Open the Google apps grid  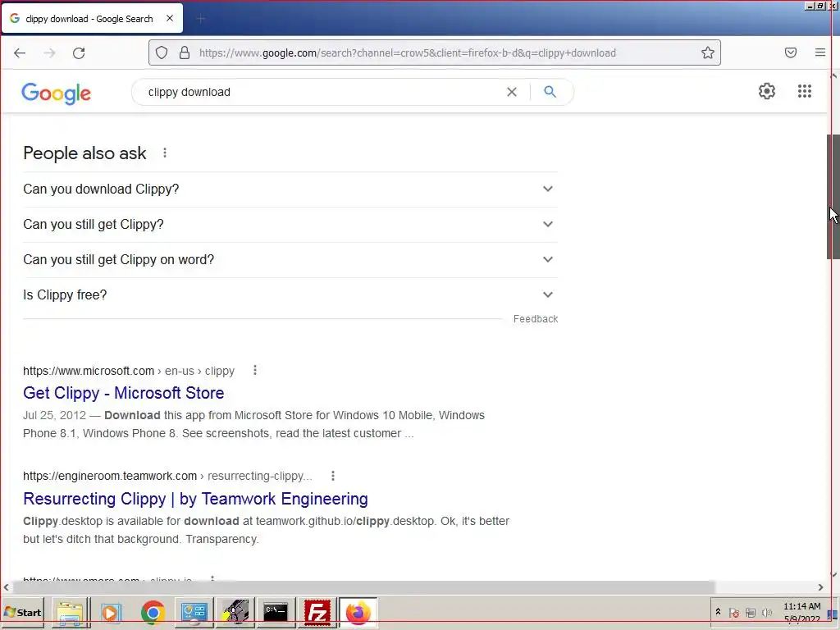coord(804,91)
